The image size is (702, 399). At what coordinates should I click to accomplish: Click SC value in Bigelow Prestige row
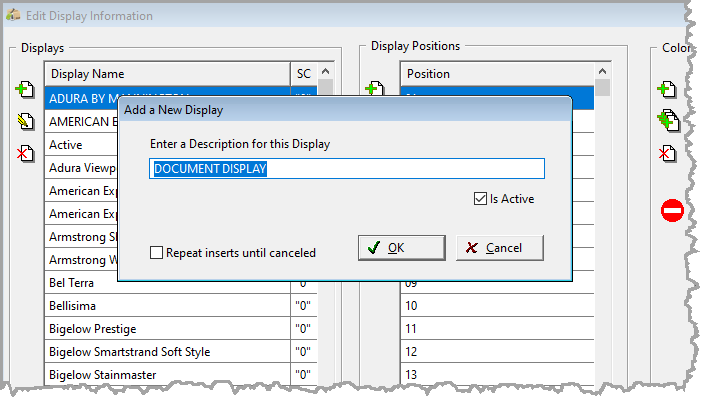pos(303,329)
